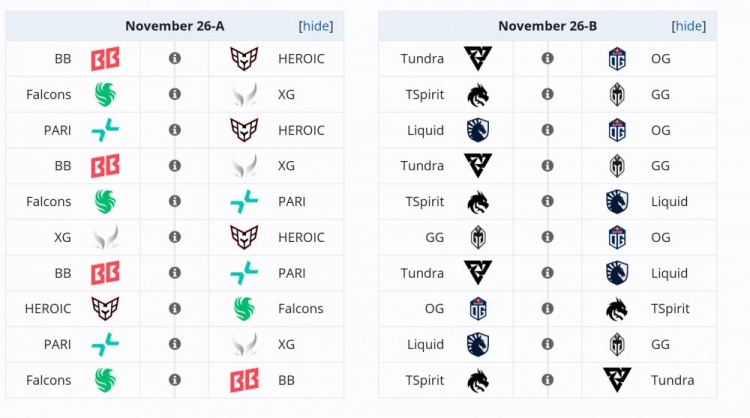Click Tundra logo in TSpirit vs Tundra row
The image size is (750, 418).
(x=617, y=380)
